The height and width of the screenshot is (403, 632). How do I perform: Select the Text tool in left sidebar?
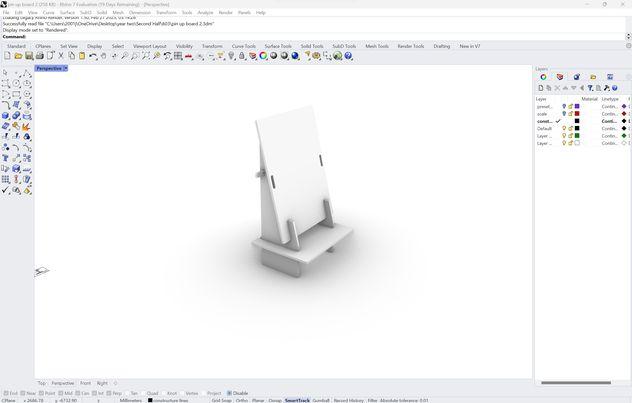click(x=5, y=158)
